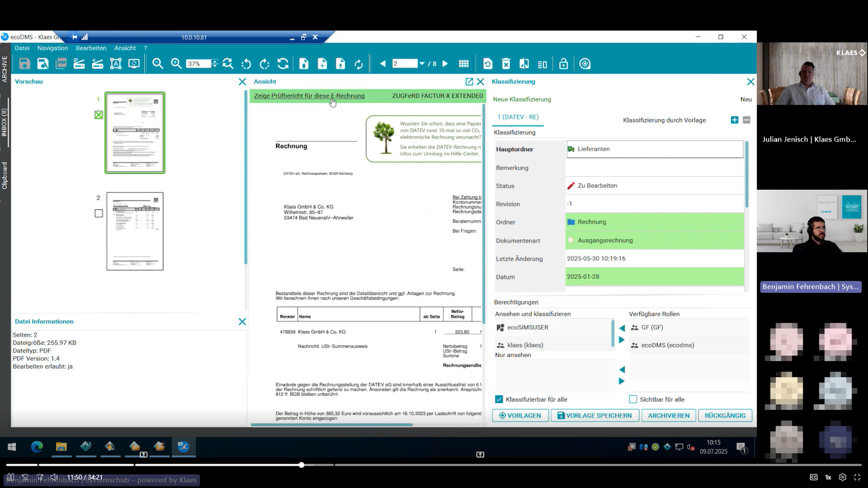Open the Navigation menu

(53, 48)
